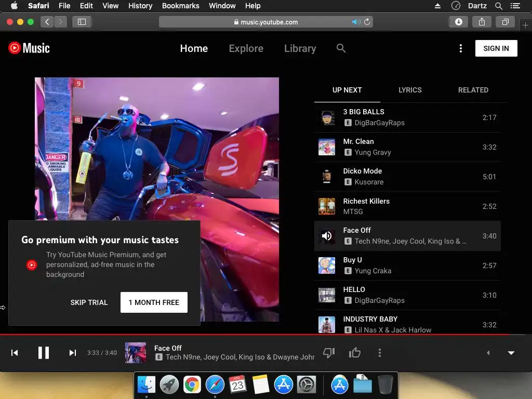The width and height of the screenshot is (532, 399).
Task: Click the Safari back button
Action: click(47, 22)
